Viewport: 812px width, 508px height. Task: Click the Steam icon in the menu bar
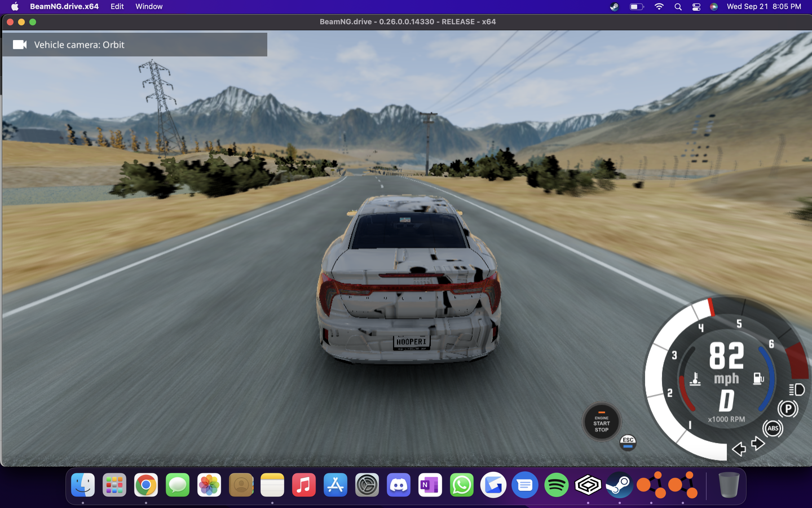tap(614, 7)
